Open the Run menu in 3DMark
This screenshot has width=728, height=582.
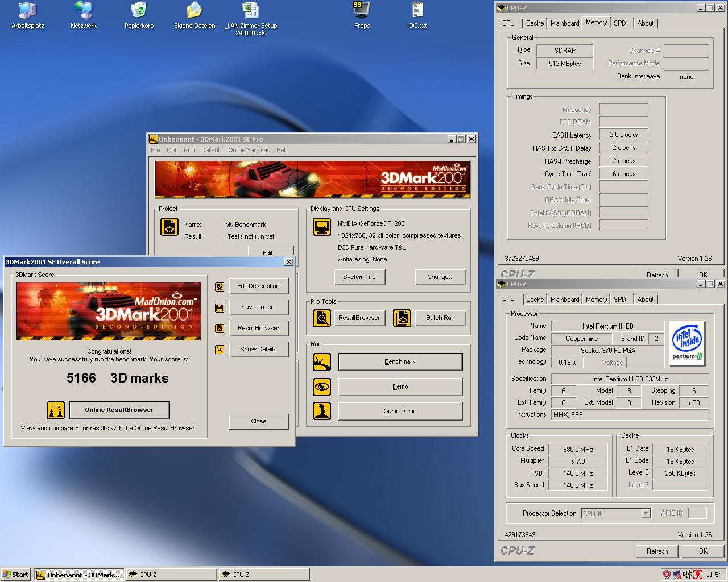(189, 150)
